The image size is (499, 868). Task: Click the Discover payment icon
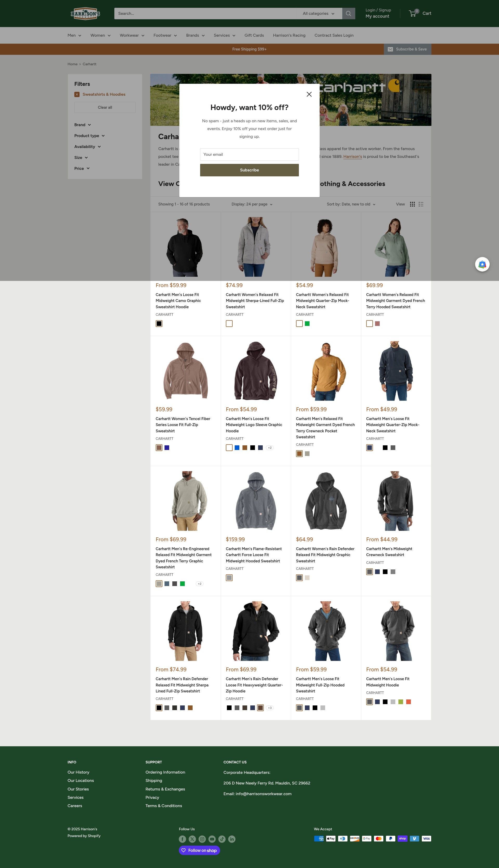(355, 838)
